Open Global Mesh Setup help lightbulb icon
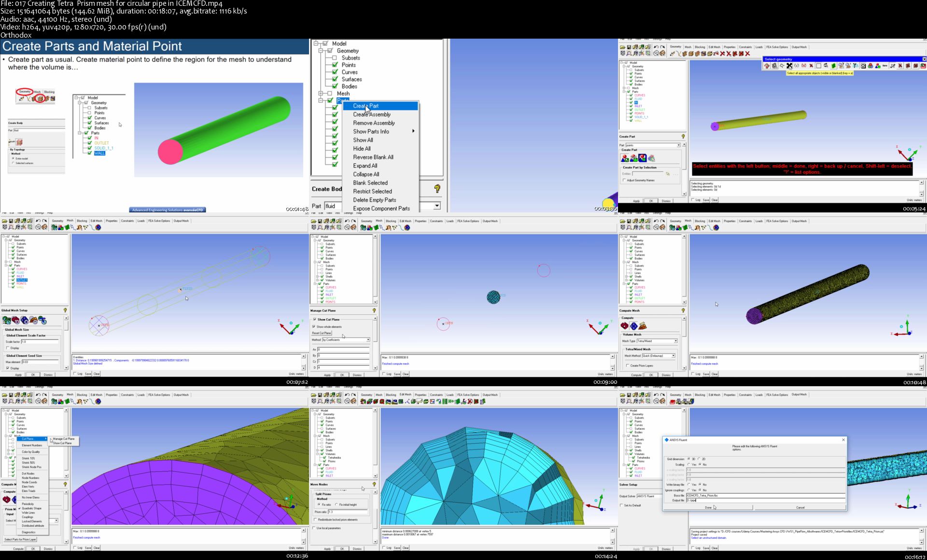Viewport: 927px width, 560px height. [x=65, y=310]
